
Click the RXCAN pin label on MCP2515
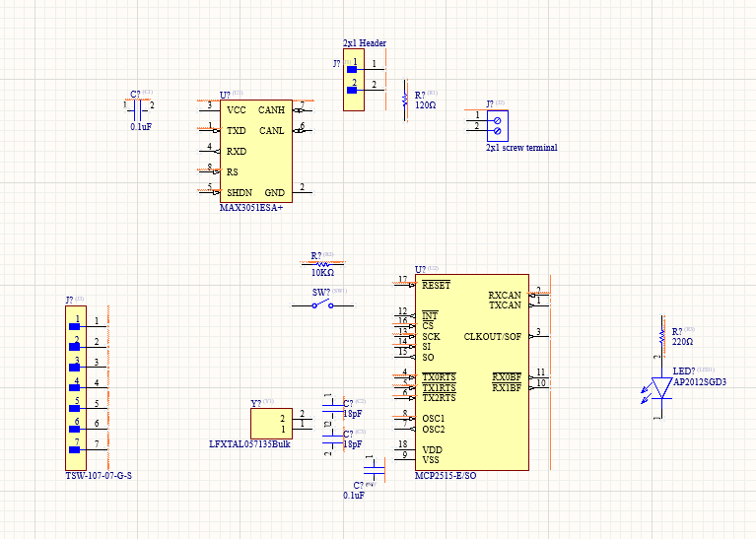pyautogui.click(x=505, y=295)
